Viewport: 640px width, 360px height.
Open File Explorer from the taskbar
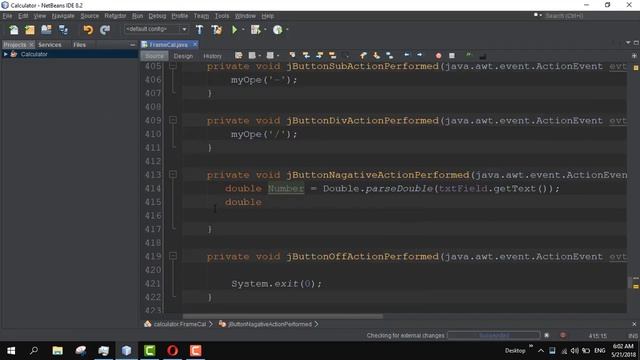(x=58, y=351)
